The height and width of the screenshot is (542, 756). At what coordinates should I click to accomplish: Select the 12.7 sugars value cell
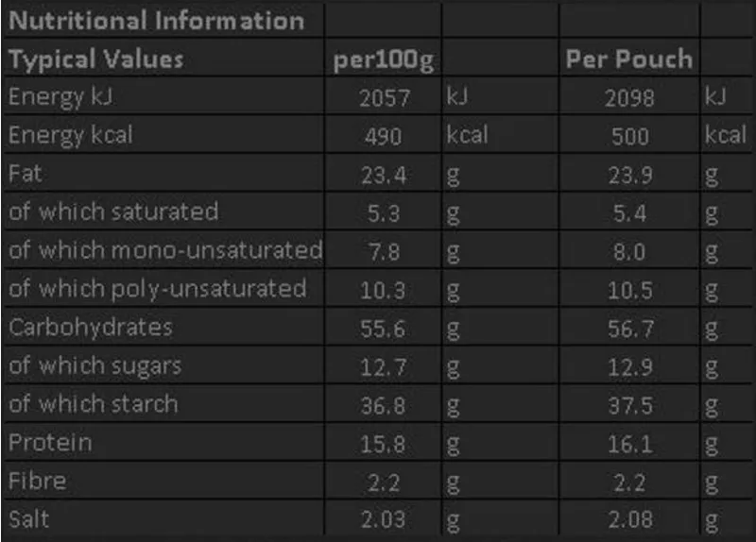coord(384,366)
